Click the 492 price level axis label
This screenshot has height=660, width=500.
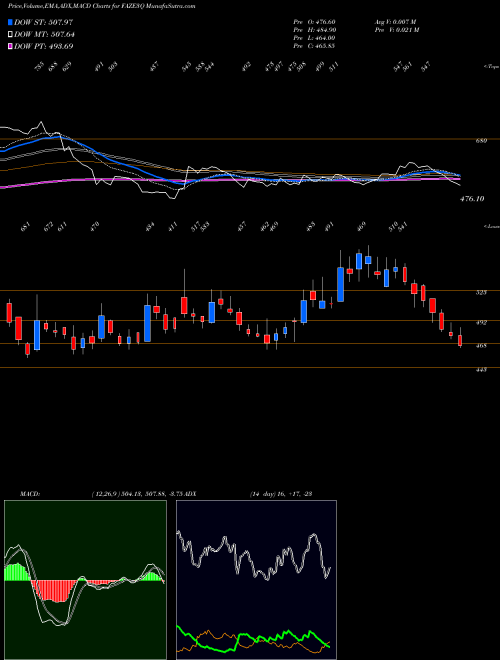(481, 323)
